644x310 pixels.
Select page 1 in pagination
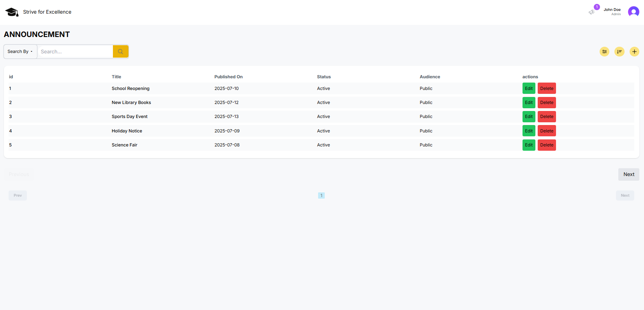point(321,196)
